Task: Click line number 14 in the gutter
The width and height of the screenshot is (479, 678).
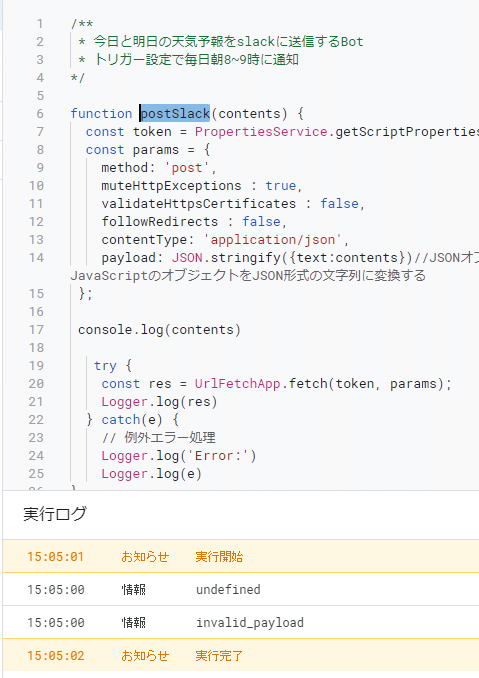Action: pyautogui.click(x=36, y=258)
